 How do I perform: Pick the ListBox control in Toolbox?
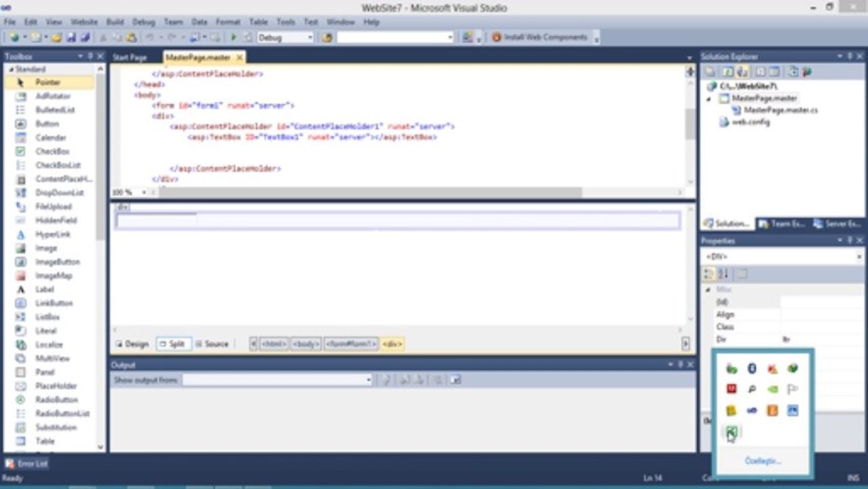point(49,317)
